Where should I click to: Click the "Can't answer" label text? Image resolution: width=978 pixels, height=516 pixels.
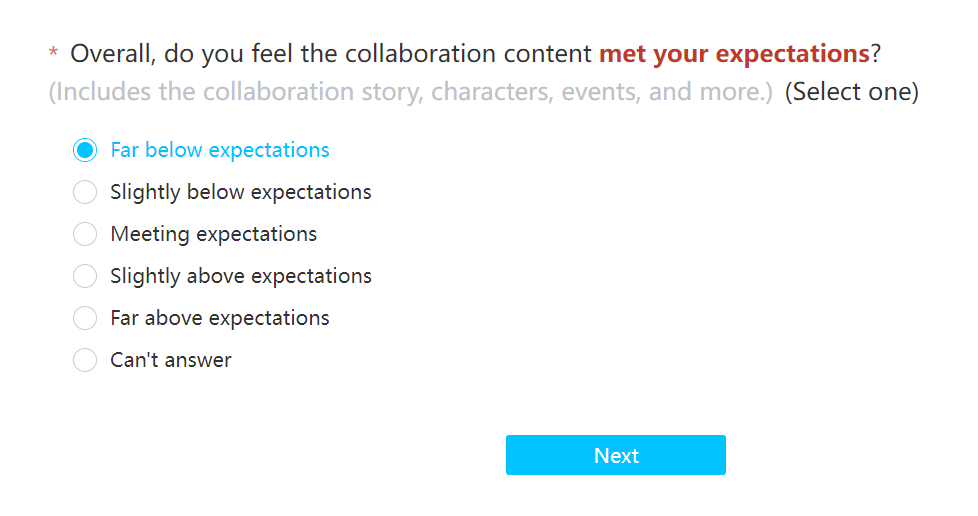point(171,360)
